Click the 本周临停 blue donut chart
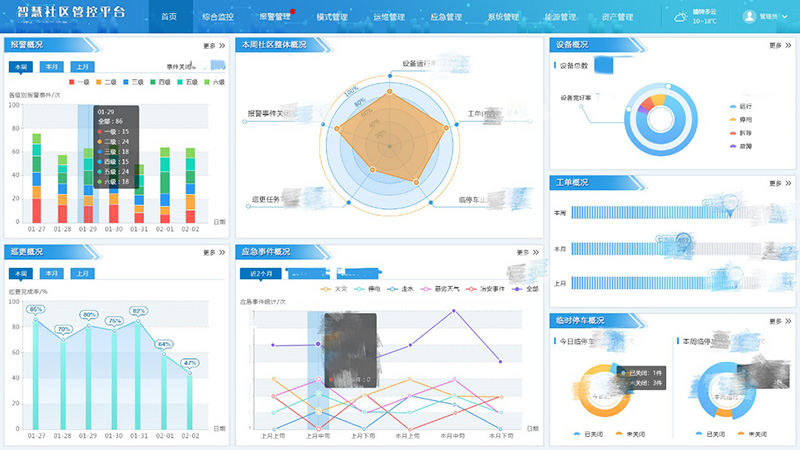Viewport: 800px width, 450px height. [x=726, y=390]
